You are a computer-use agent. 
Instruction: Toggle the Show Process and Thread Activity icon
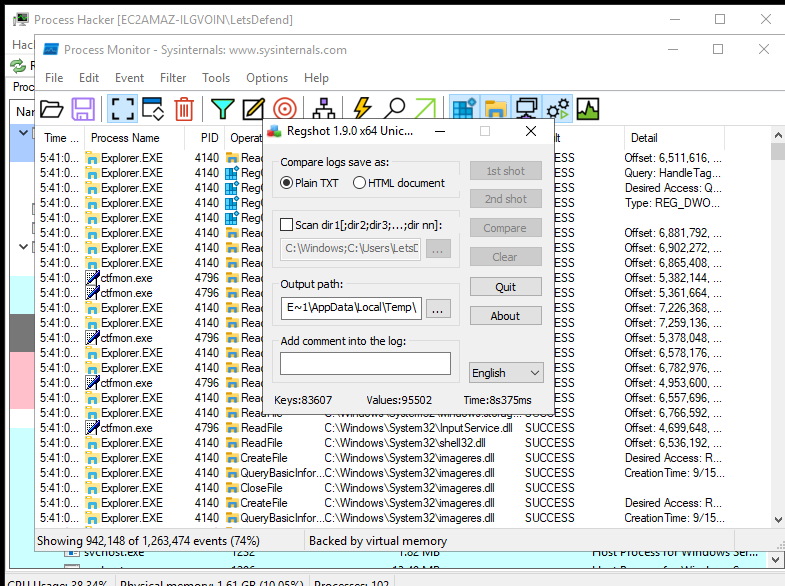click(x=558, y=109)
